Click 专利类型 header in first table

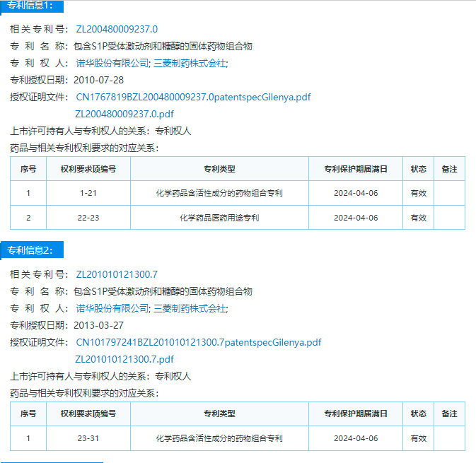pos(219,169)
